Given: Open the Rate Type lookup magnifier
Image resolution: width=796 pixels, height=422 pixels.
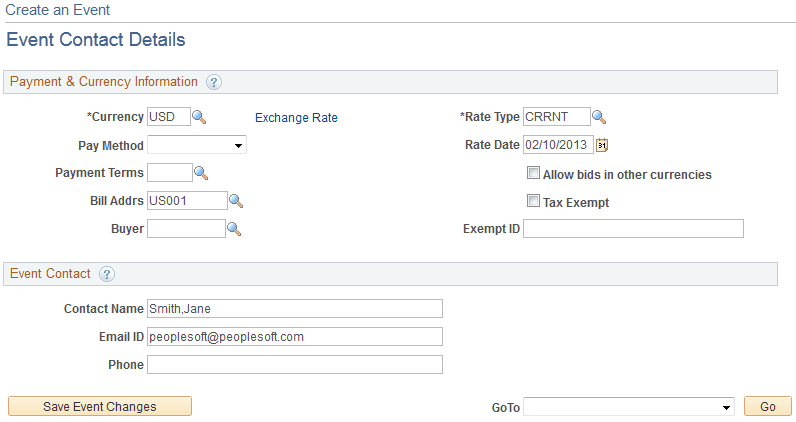Looking at the screenshot, I should point(599,117).
